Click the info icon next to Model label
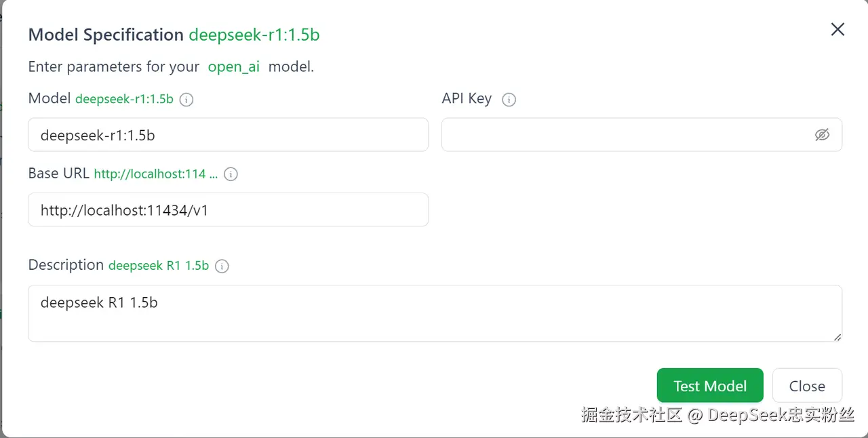This screenshot has height=438, width=868. [186, 100]
